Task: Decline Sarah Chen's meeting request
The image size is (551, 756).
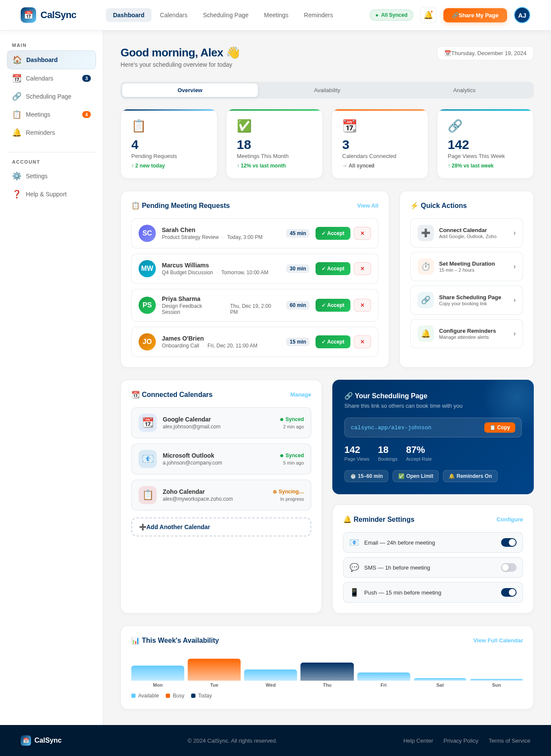Action: click(362, 233)
